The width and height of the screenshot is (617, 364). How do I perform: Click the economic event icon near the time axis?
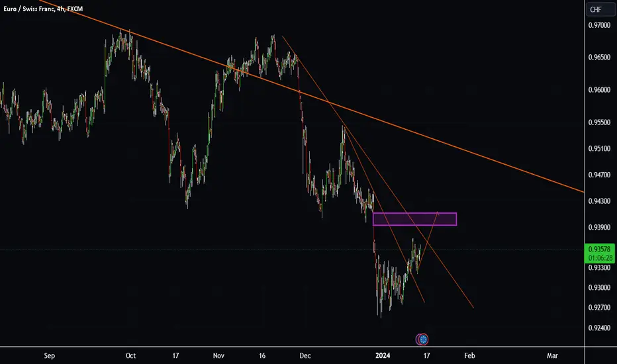point(422,340)
